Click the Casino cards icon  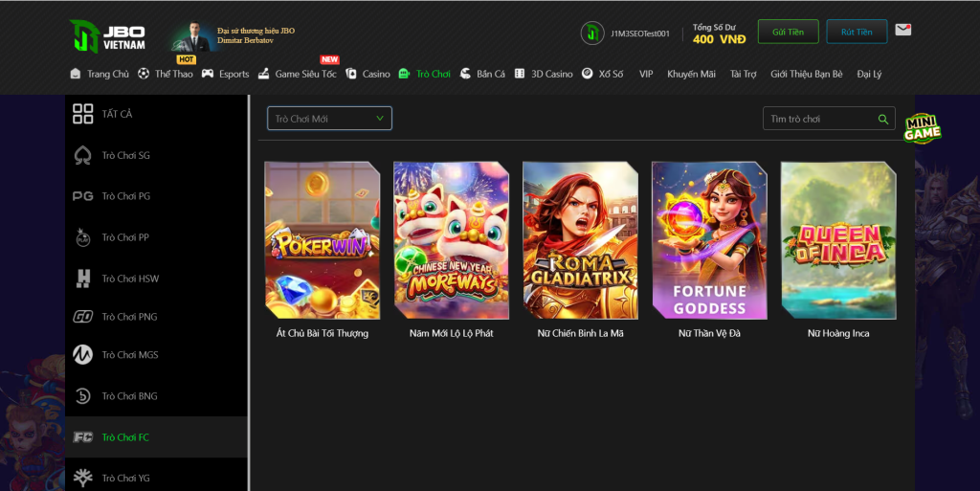click(351, 74)
